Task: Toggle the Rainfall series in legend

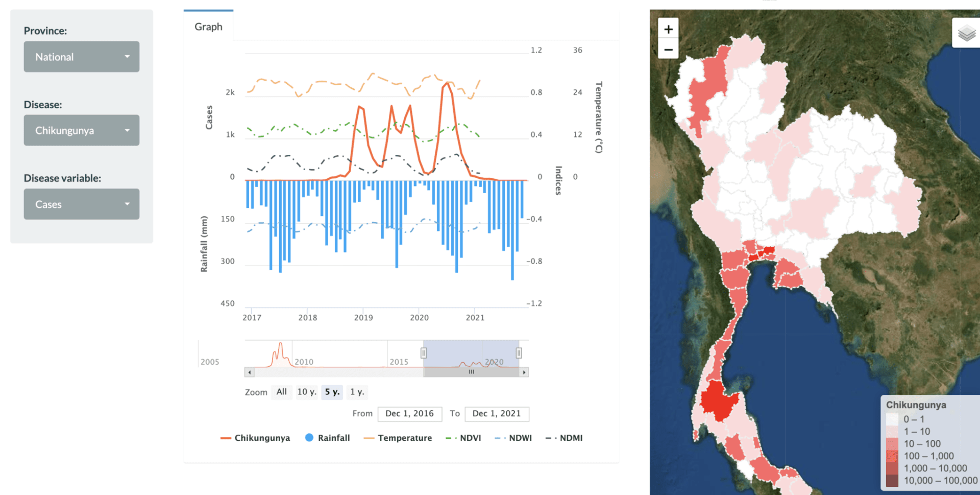Action: click(x=328, y=438)
